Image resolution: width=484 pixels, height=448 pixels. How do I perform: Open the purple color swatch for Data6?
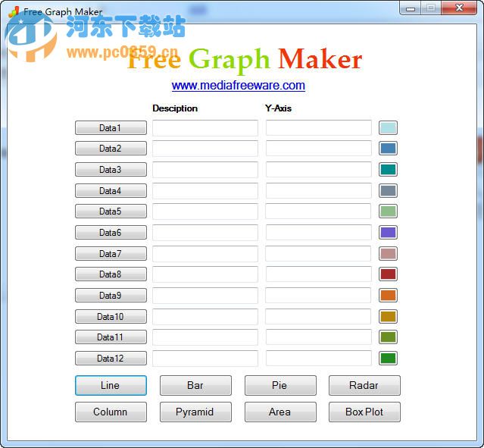(x=388, y=233)
